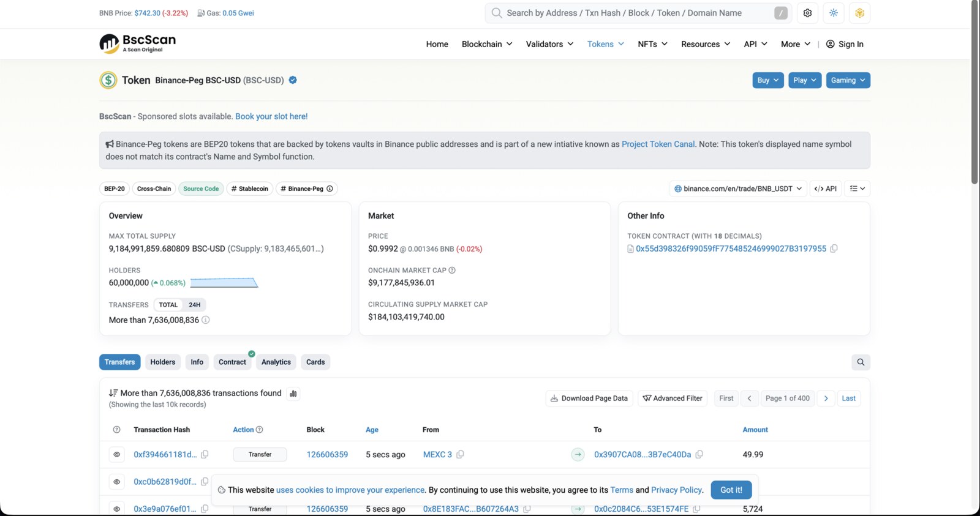980x516 pixels.
Task: Copy address 0x3907CA08...3B7eC40Da
Action: point(699,454)
